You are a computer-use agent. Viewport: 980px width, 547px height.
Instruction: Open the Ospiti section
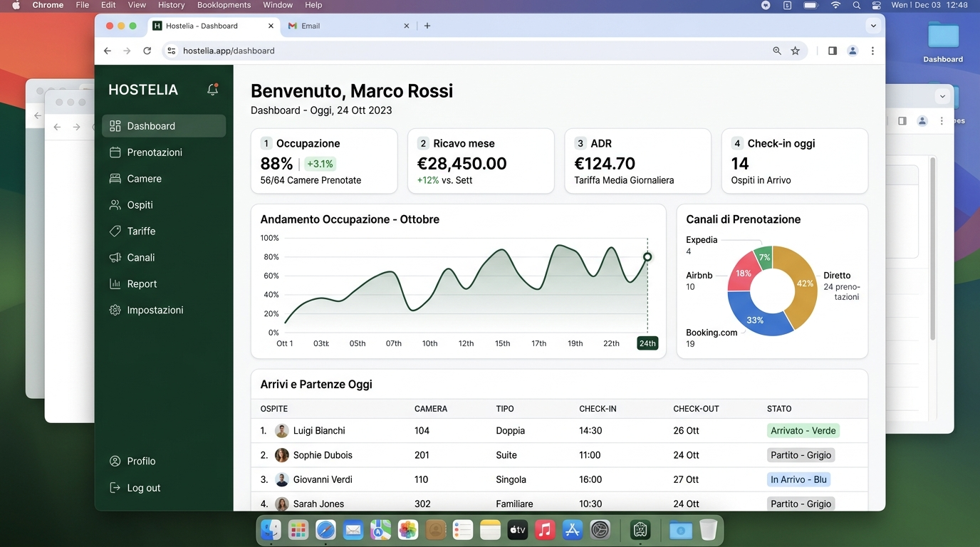164,205
